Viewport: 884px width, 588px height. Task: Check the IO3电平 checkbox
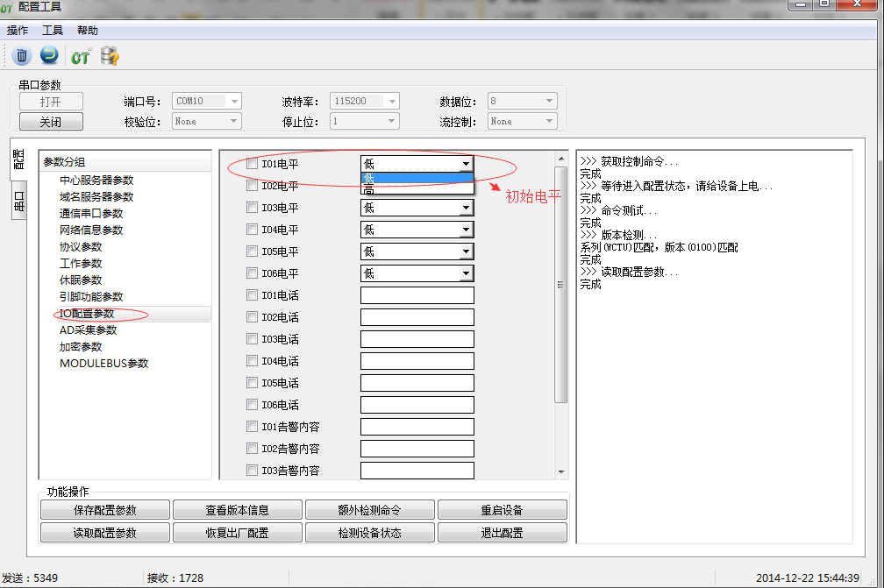click(252, 208)
